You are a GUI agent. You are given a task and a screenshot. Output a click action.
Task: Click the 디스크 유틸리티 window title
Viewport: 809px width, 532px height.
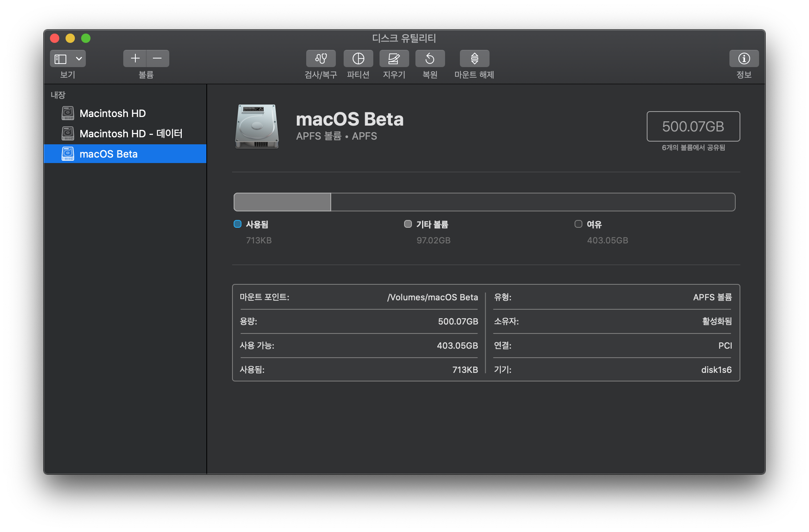(x=404, y=38)
